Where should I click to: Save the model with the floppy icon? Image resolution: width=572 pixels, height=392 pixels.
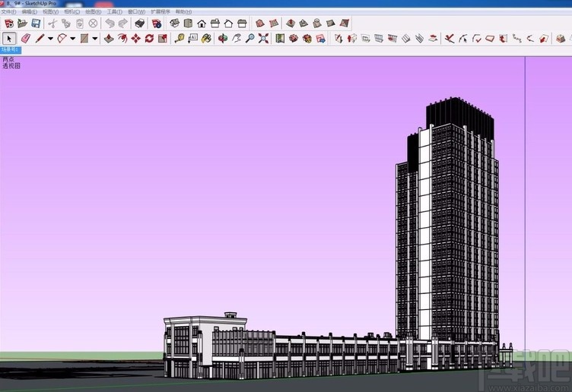(x=36, y=24)
